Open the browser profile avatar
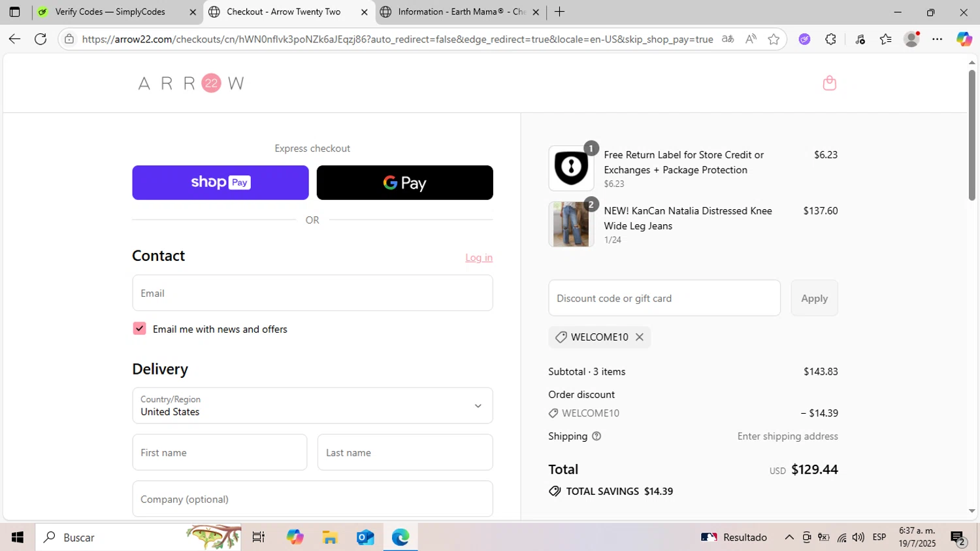 point(911,39)
